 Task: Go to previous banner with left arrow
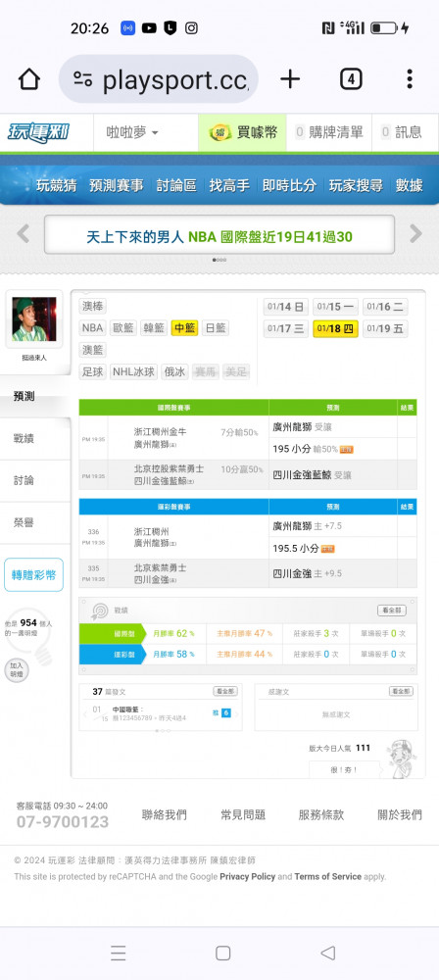[24, 234]
